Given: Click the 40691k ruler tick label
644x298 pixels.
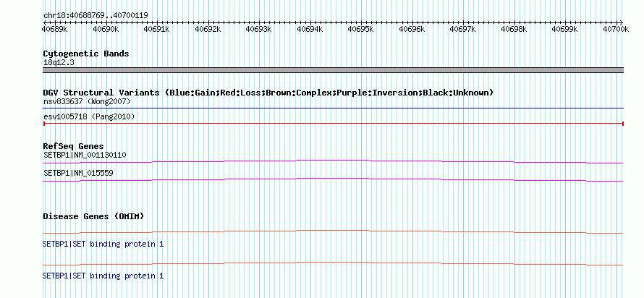Looking at the screenshot, I should click(157, 29).
